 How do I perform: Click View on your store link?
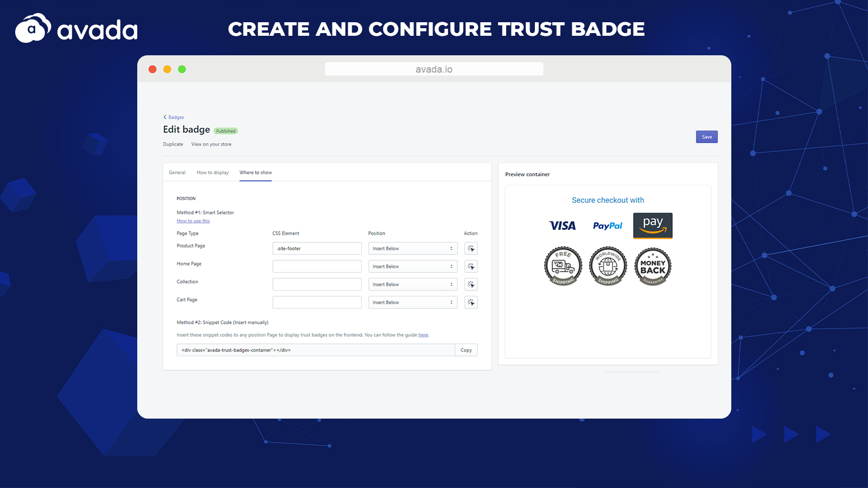click(211, 144)
